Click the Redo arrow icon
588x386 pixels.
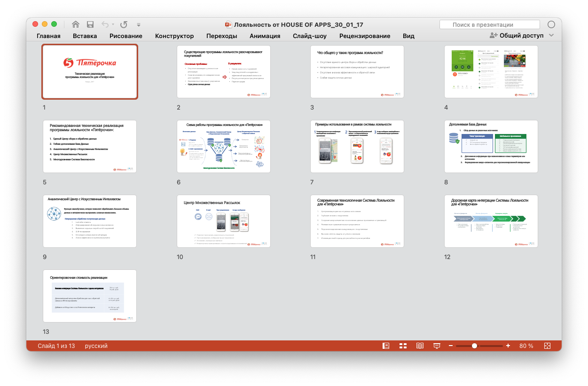pos(124,24)
